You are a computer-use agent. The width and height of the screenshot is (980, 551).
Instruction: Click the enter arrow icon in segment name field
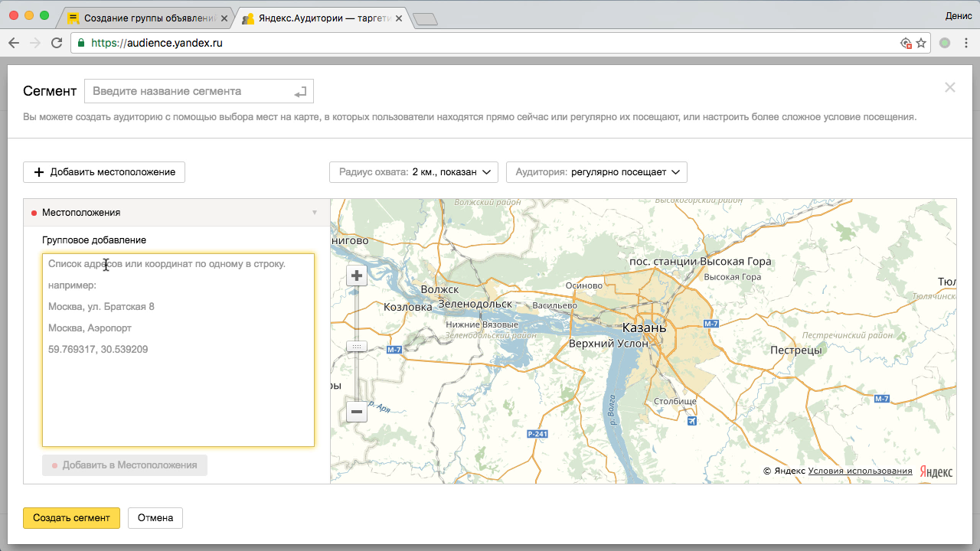point(300,92)
